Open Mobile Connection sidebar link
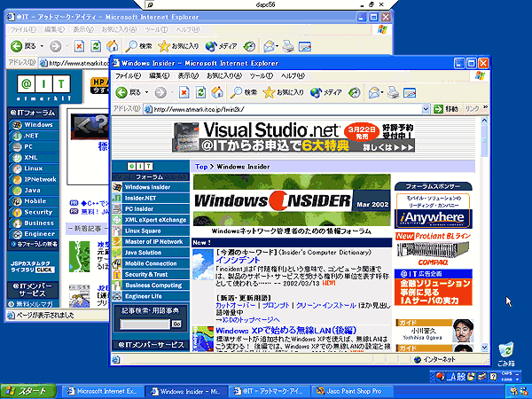 pos(151,263)
